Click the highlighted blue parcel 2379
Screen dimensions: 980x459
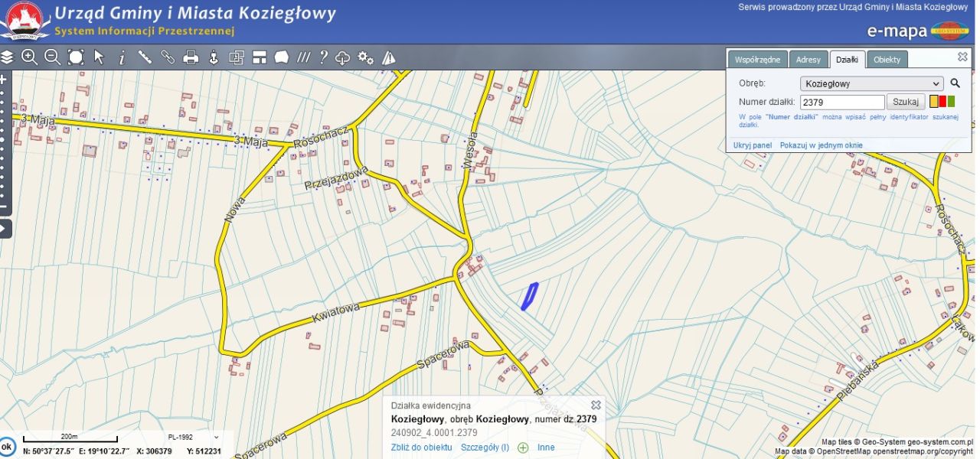pos(529,296)
